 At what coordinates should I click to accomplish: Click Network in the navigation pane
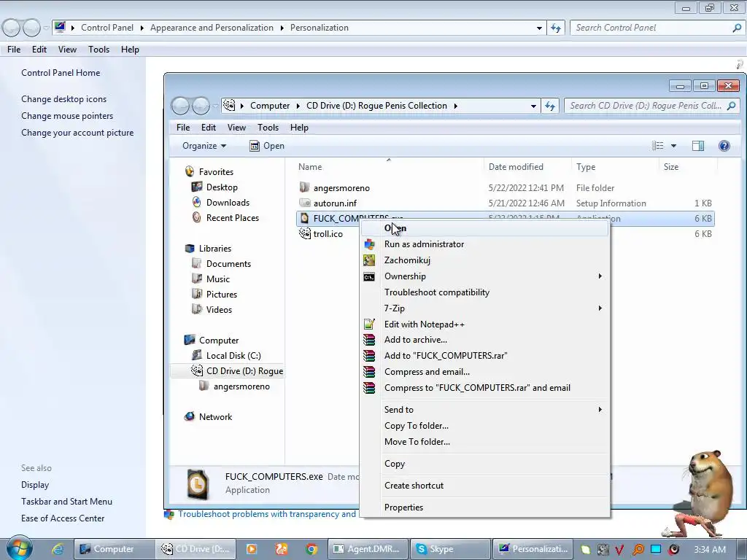pyautogui.click(x=215, y=416)
